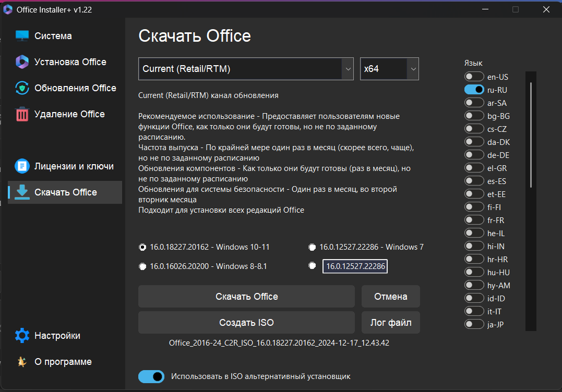This screenshot has height=392, width=562.
Task: Go to Обновления Office page
Action: (65, 88)
